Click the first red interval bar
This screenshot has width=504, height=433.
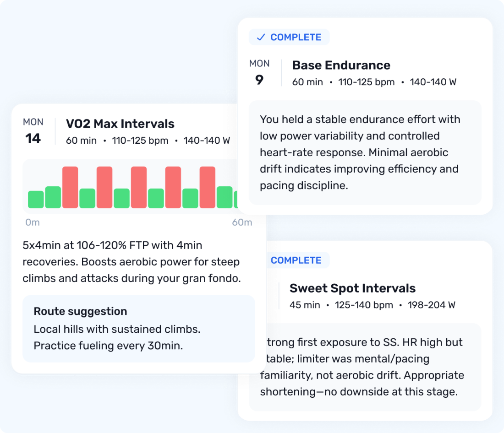point(70,187)
